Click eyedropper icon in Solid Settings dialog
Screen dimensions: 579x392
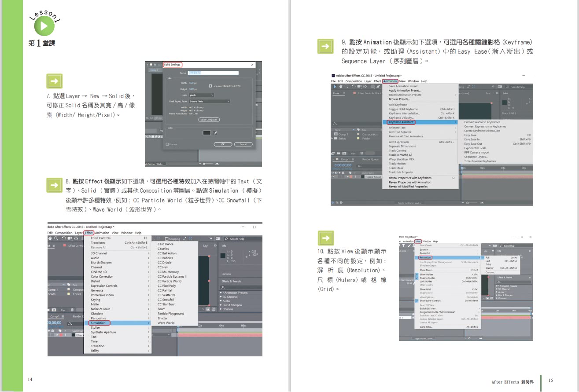(215, 133)
